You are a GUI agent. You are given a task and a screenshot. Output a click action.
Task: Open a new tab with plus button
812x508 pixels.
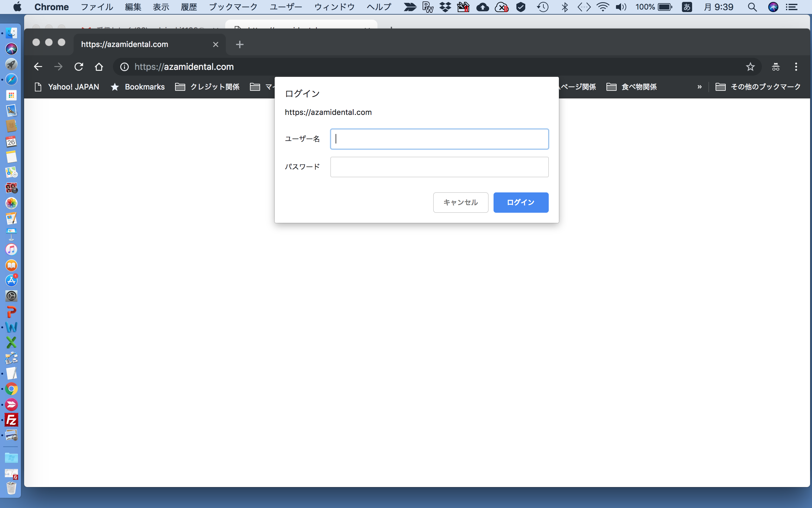point(239,44)
